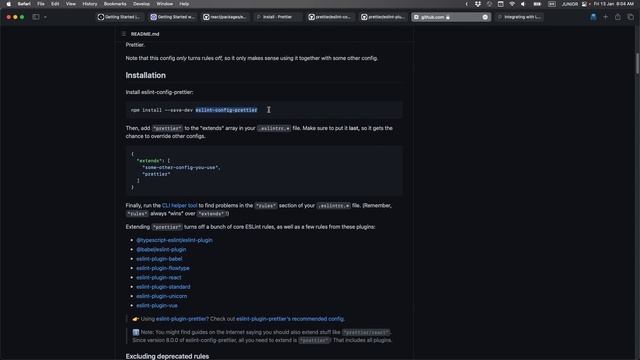Open the History menu

point(90,4)
